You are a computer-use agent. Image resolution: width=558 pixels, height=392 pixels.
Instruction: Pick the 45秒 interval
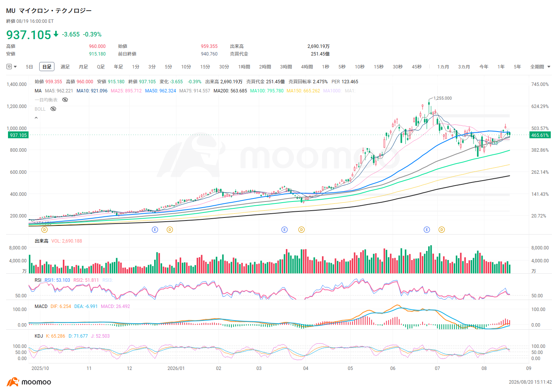point(417,67)
